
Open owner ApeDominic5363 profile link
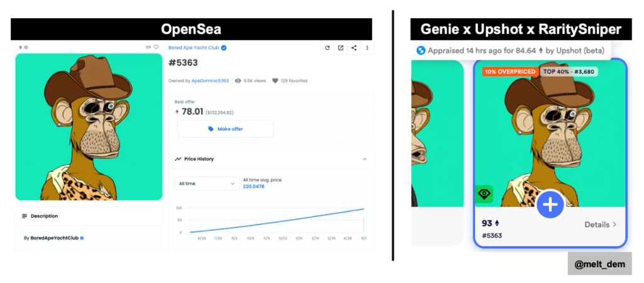[x=210, y=81]
